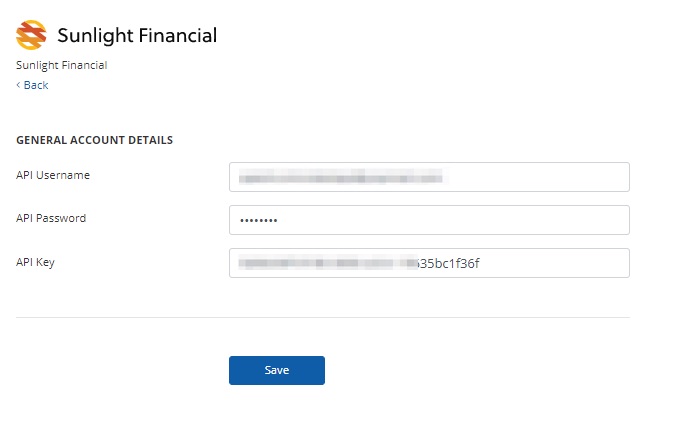Click the General Account Details heading
The width and height of the screenshot is (674, 421).
(94, 140)
